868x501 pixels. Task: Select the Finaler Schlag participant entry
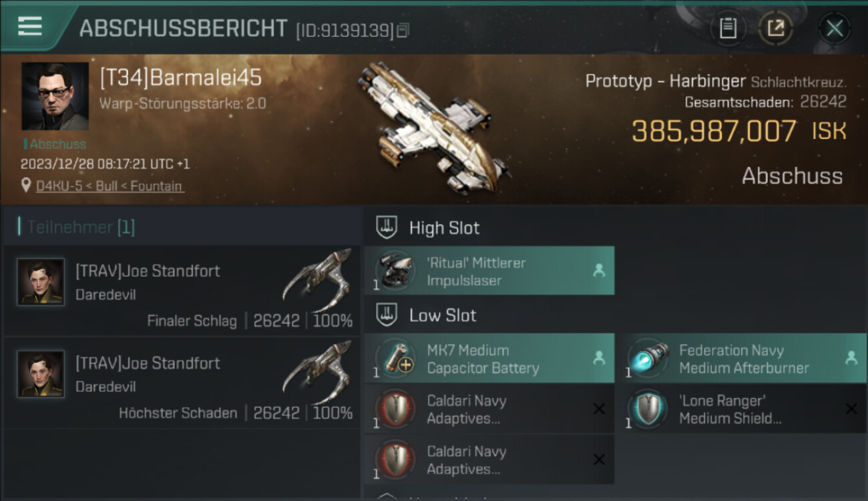coord(182,291)
